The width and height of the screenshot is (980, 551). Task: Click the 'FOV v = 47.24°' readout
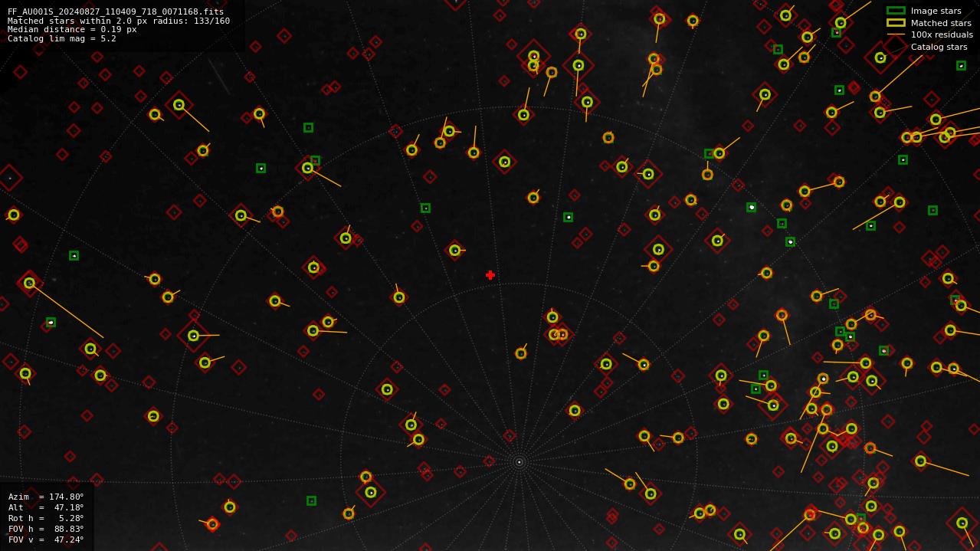[46, 540]
